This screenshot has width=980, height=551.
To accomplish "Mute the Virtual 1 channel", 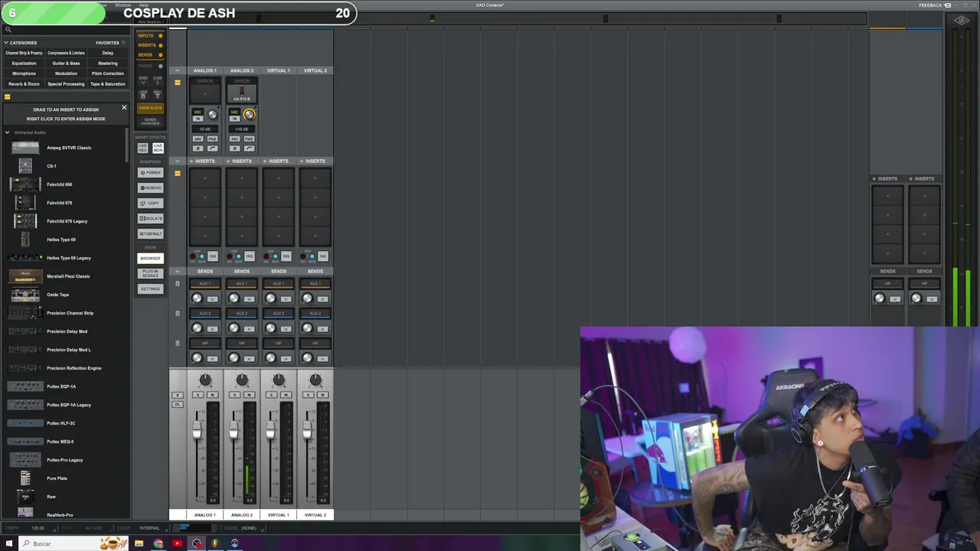I will (x=286, y=395).
